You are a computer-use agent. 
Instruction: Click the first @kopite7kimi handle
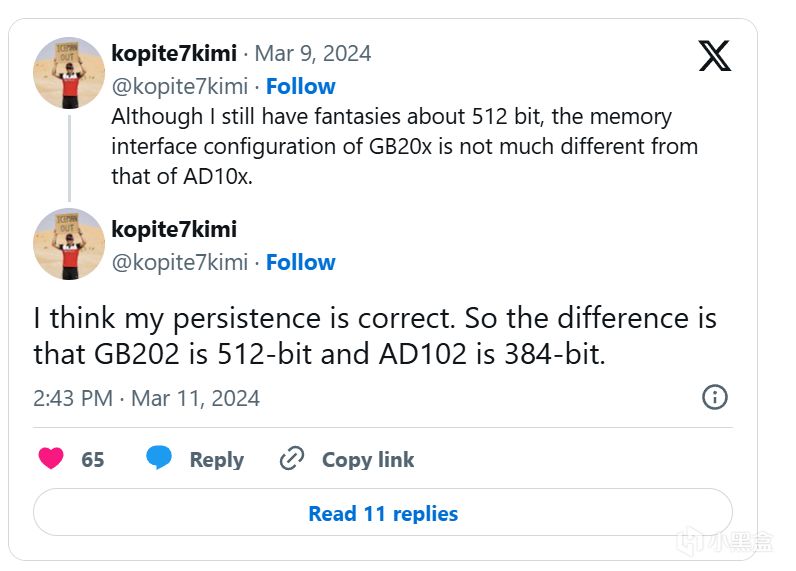click(179, 86)
